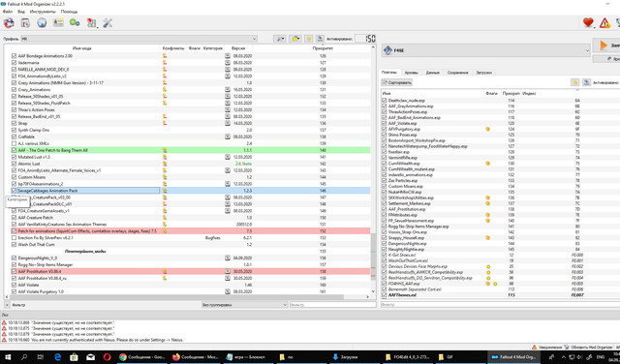Toggle the Deathclaw_nude.esp plugin checkbox
Image resolution: width=620 pixels, height=364 pixels.
pyautogui.click(x=385, y=101)
